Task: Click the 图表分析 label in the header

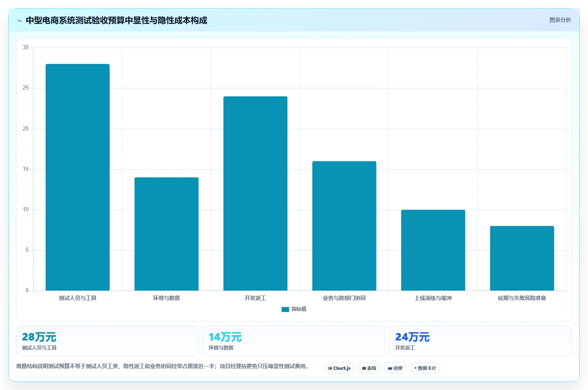Action: [x=560, y=20]
